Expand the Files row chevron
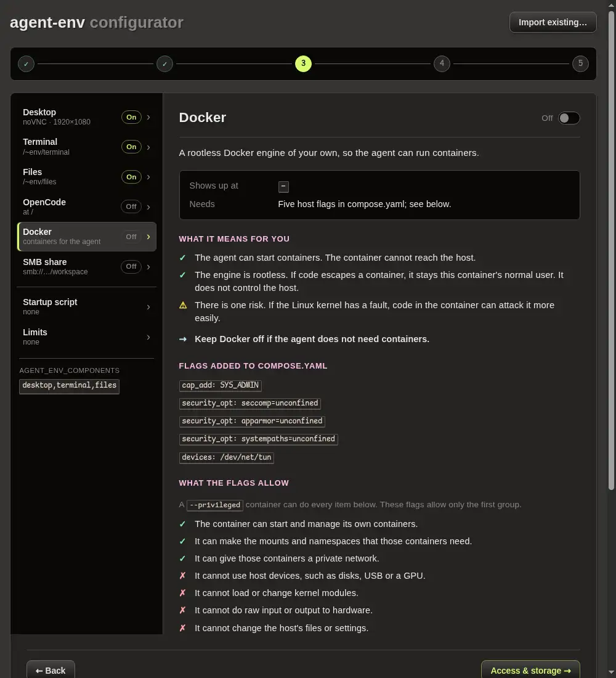 tap(148, 177)
